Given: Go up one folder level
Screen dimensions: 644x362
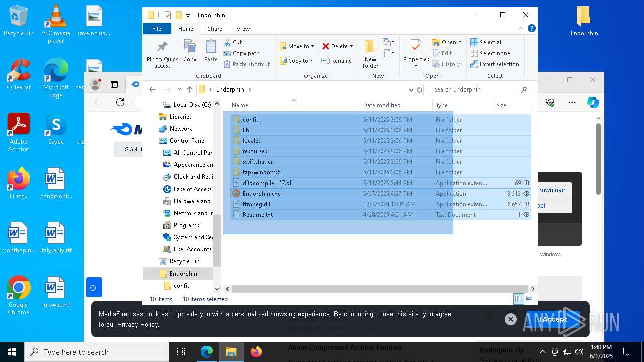Looking at the screenshot, I should point(189,89).
